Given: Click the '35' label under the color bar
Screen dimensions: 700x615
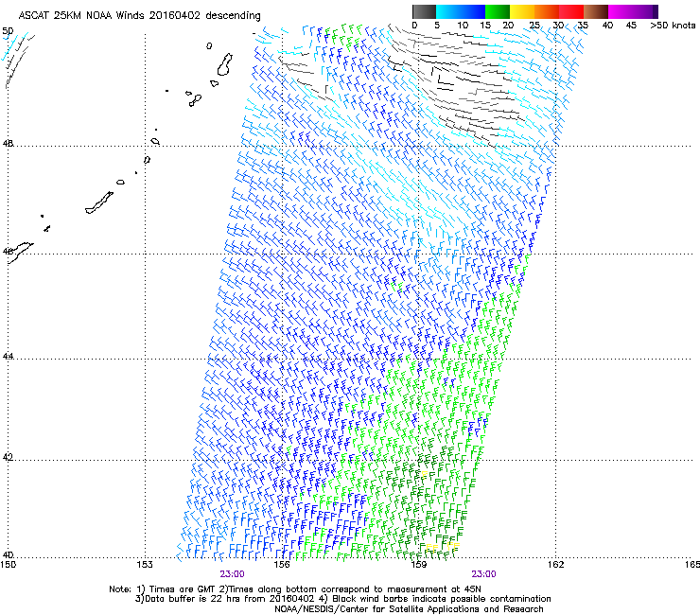Looking at the screenshot, I should pyautogui.click(x=583, y=26).
